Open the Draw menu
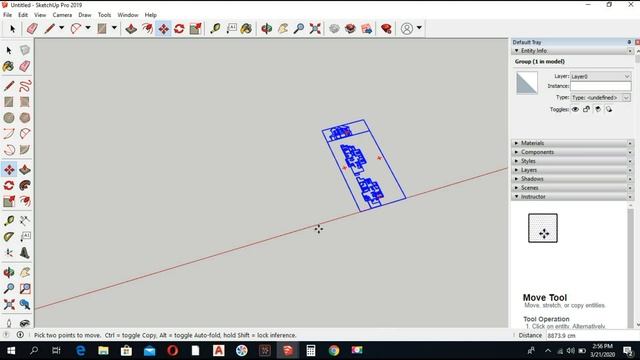Viewport: 640px width, 360px height. tap(84, 15)
